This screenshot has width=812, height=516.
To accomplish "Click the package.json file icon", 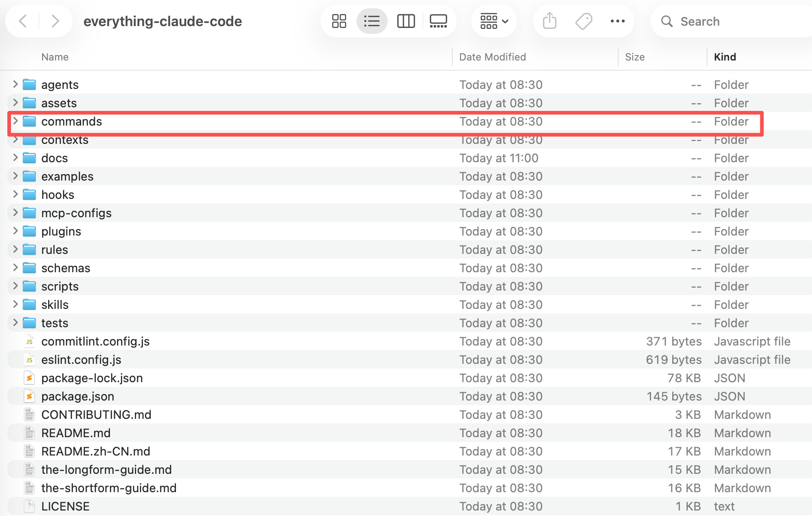I will pos(29,396).
